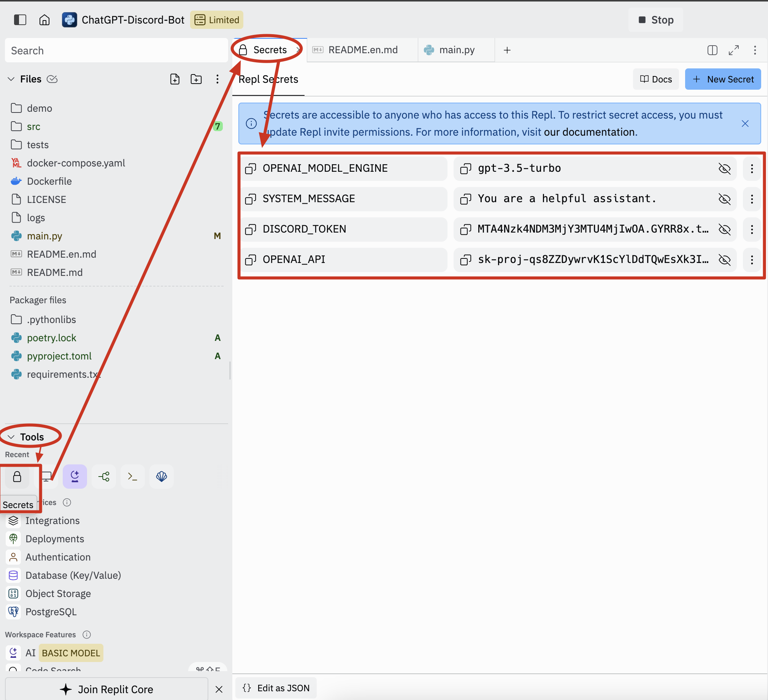Open options menu for DISCORD_TOKEN secret

click(752, 229)
